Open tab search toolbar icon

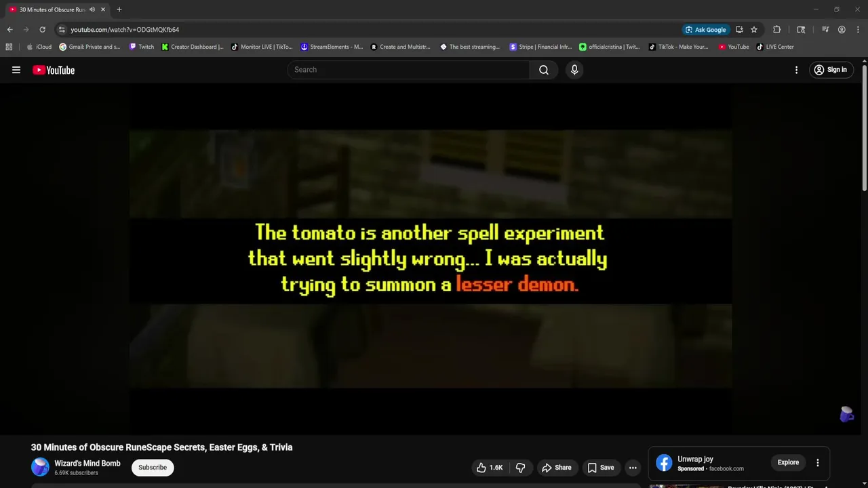click(x=801, y=30)
